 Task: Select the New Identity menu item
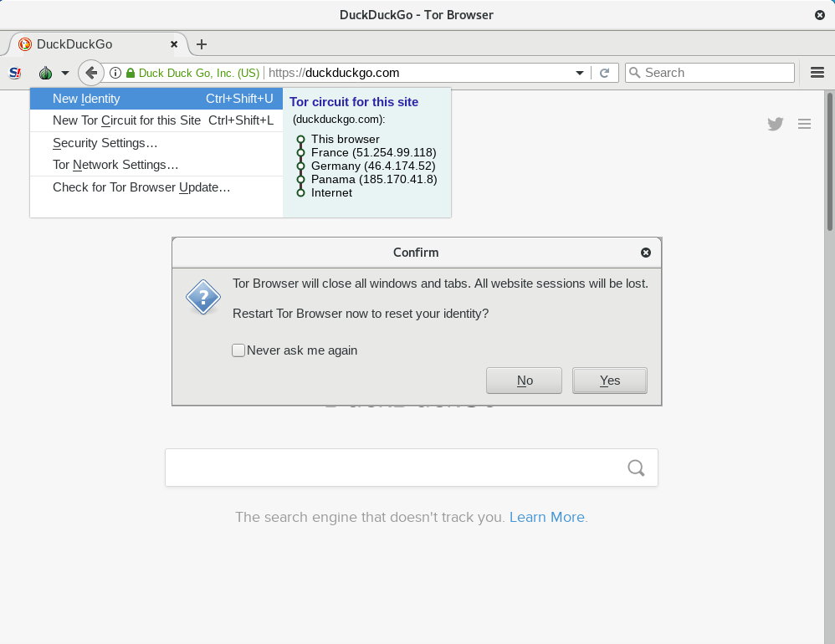pos(156,99)
